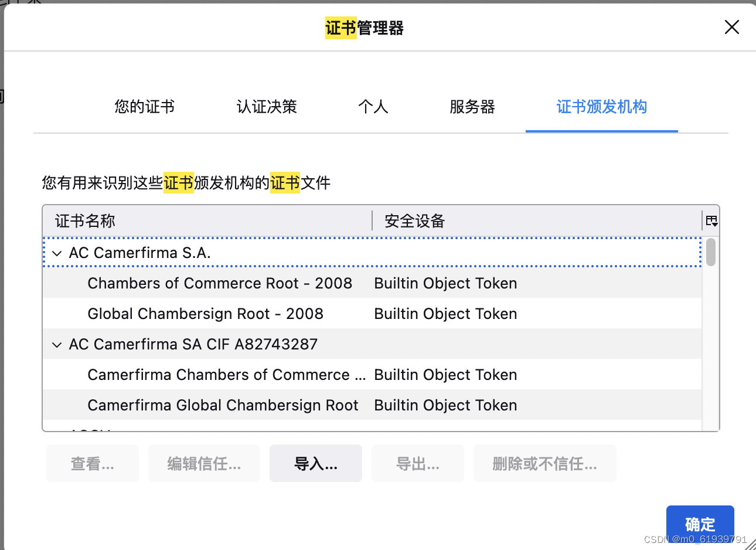Screen dimensions: 756x550
Task: Click the 查看 view button
Action: point(92,463)
